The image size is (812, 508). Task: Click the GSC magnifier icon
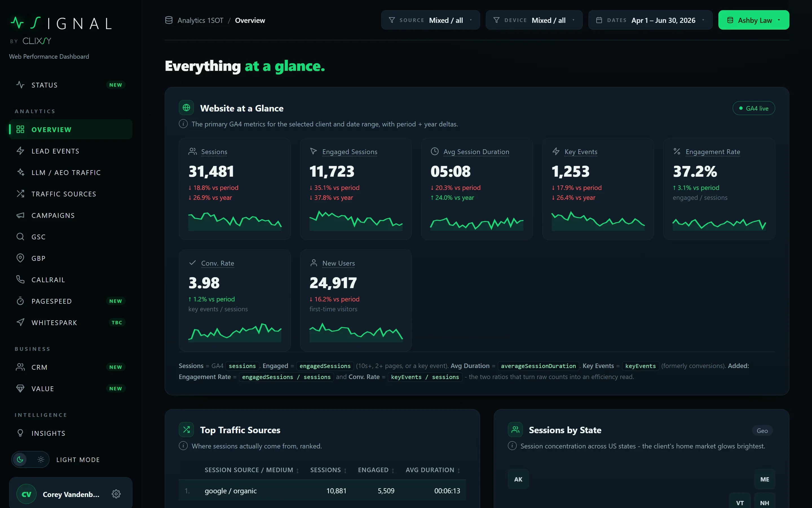(x=20, y=237)
